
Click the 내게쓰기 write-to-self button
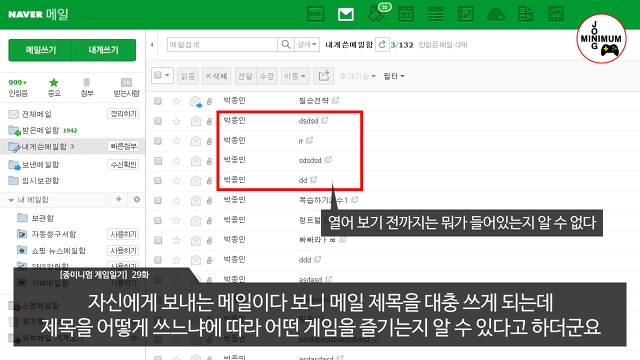click(x=104, y=50)
